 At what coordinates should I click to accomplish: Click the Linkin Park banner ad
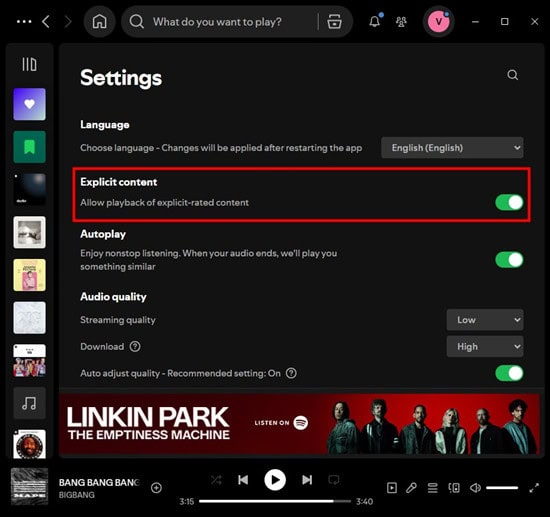[x=300, y=424]
